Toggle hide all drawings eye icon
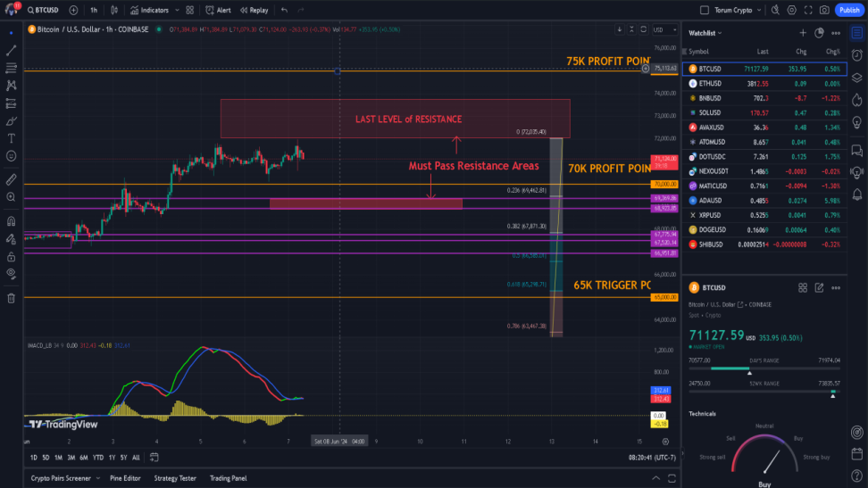The image size is (868, 488). point(11,274)
